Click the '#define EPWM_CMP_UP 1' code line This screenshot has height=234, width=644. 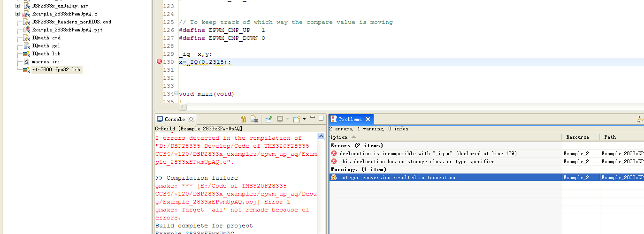pos(222,30)
